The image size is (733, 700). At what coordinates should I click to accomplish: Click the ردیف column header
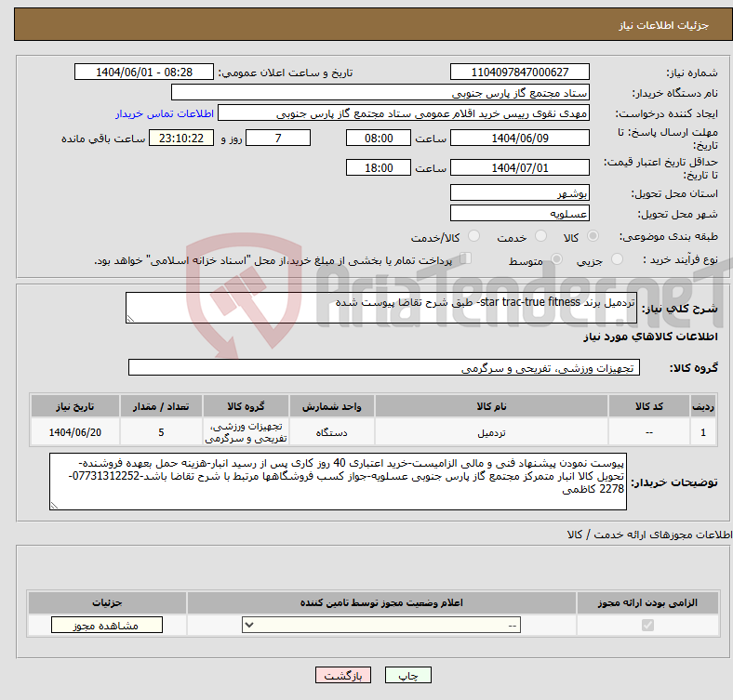click(703, 406)
